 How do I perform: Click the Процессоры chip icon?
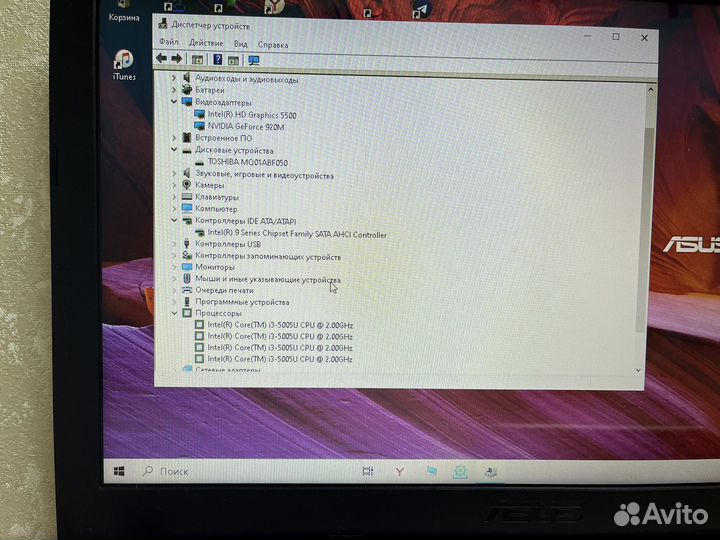pyautogui.click(x=186, y=313)
